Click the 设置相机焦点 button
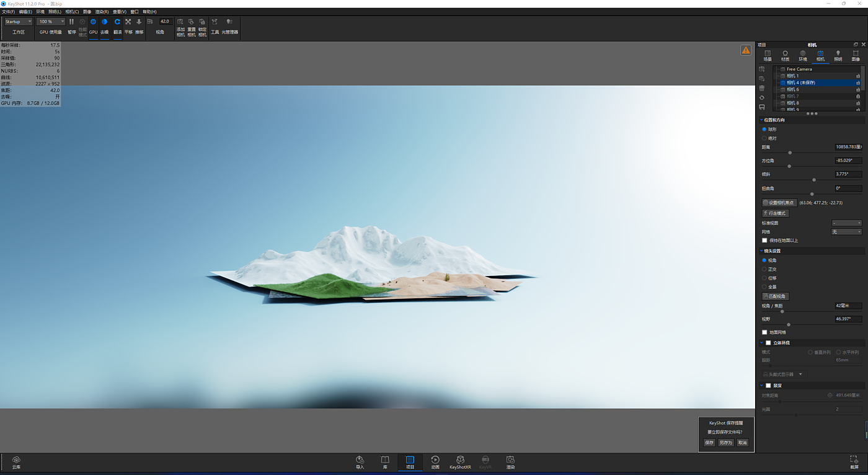Viewport: 868px width, 475px height. [x=779, y=203]
